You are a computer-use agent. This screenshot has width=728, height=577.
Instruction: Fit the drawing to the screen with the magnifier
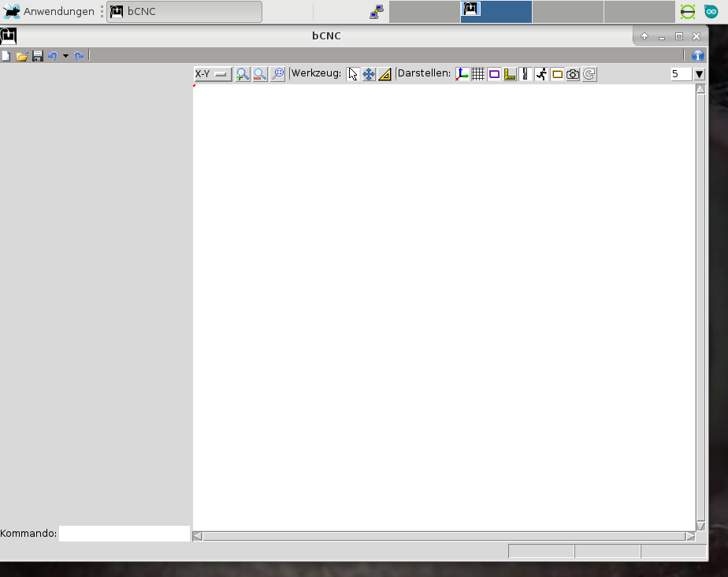[x=277, y=74]
